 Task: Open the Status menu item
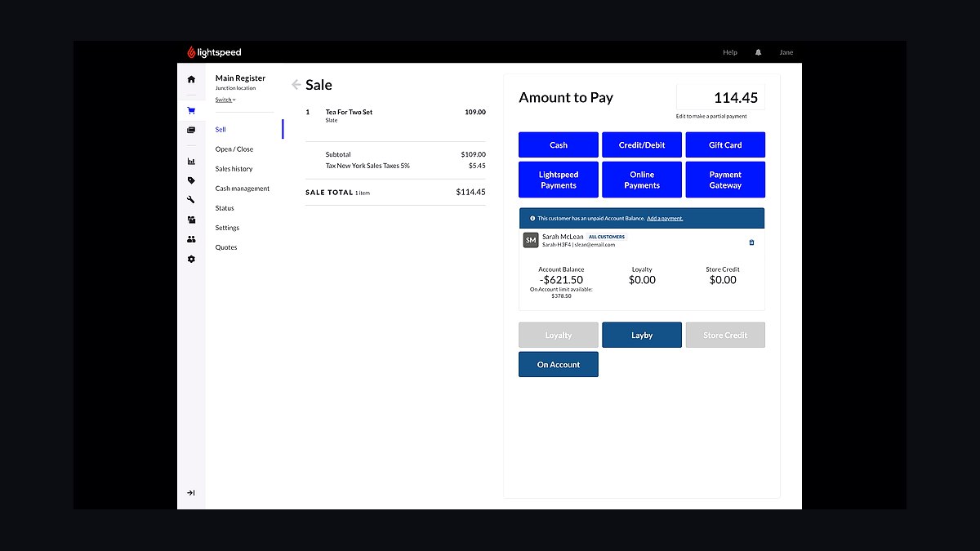tap(225, 208)
